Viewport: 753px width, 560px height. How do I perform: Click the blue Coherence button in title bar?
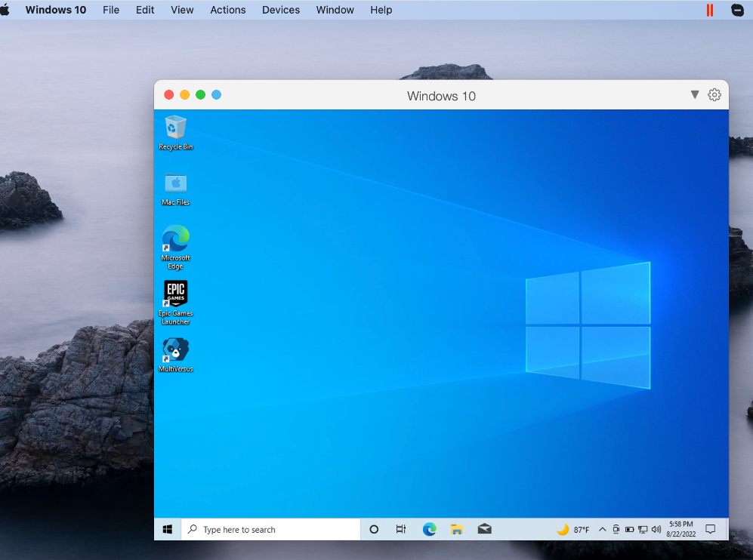click(217, 95)
